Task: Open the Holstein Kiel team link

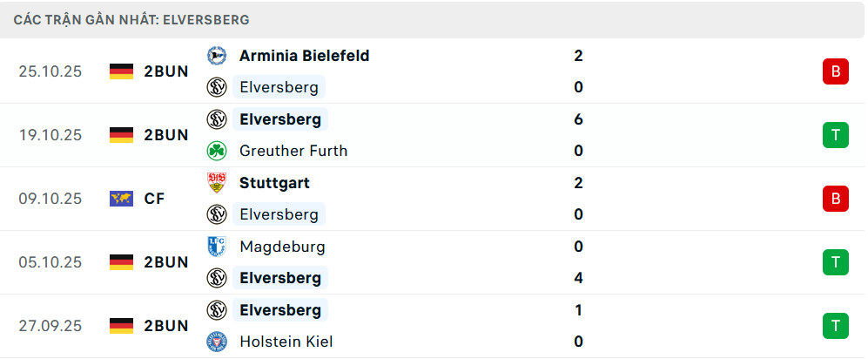Action: click(x=286, y=342)
